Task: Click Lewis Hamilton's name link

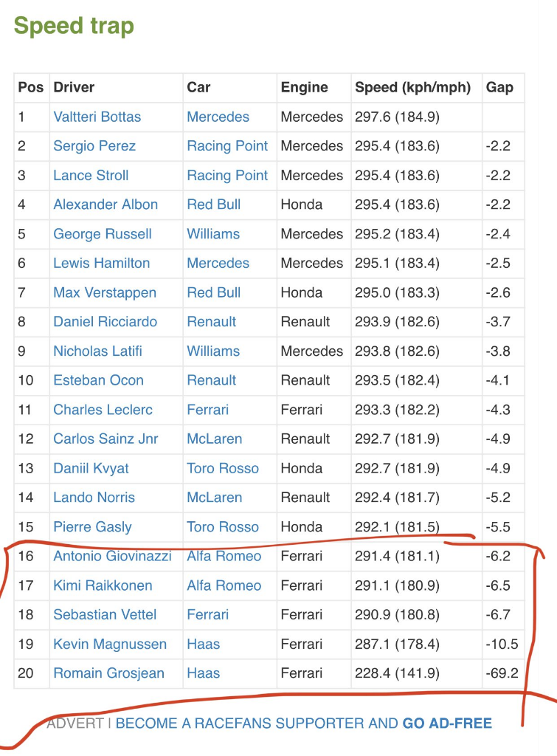Action: 101,263
